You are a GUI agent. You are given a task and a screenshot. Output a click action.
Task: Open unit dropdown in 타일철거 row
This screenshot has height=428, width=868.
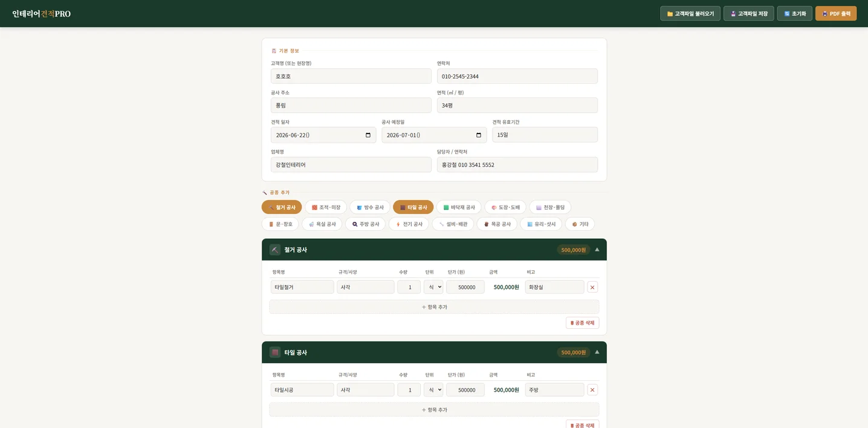pyautogui.click(x=433, y=287)
